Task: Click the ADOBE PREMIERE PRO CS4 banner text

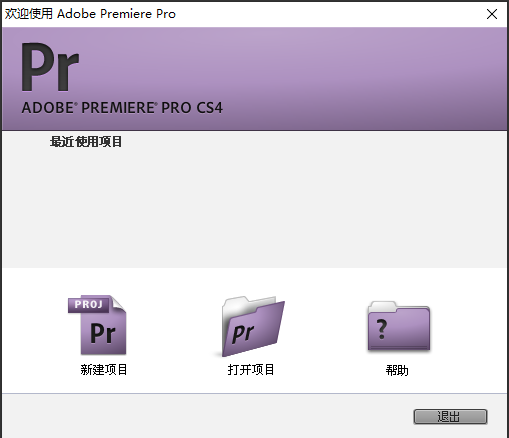Action: coord(122,108)
